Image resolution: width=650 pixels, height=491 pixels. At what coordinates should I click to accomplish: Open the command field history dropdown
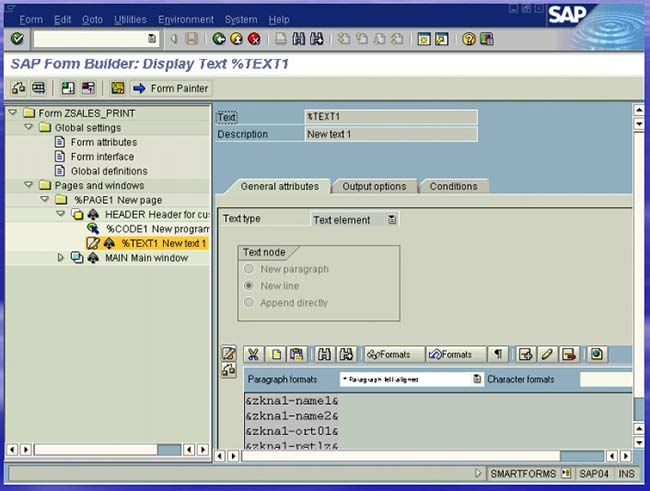pyautogui.click(x=152, y=39)
